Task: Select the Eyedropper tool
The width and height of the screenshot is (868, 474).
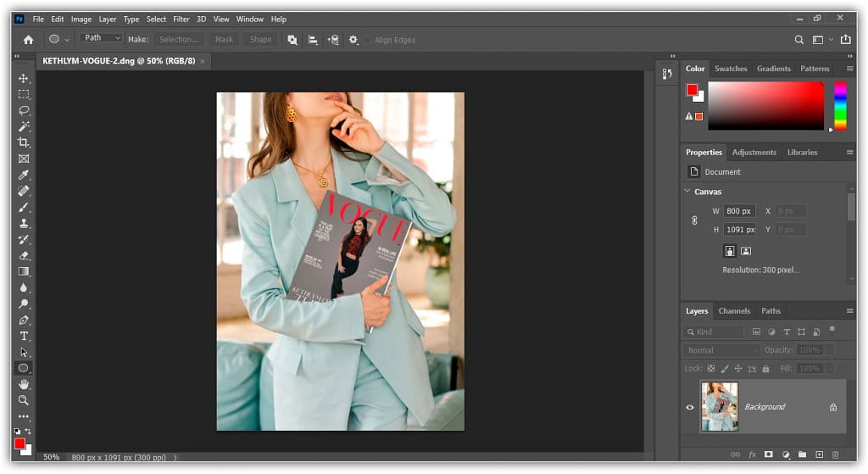Action: pos(23,175)
